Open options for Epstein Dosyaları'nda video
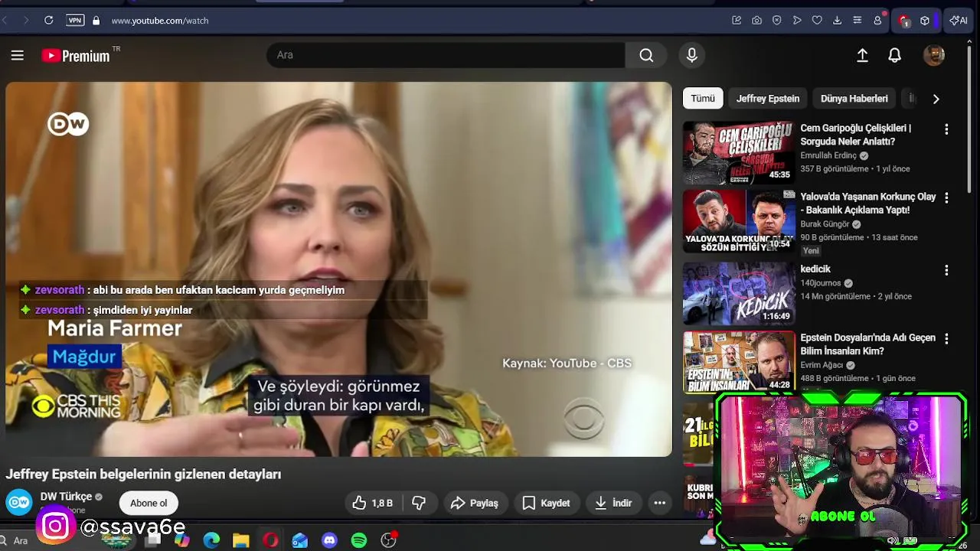Image resolution: width=980 pixels, height=551 pixels. (x=946, y=338)
